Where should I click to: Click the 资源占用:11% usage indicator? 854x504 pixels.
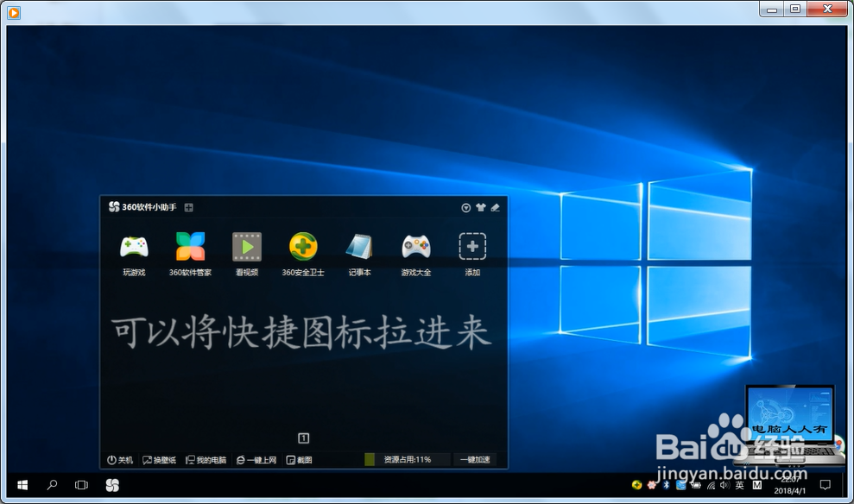point(408,459)
